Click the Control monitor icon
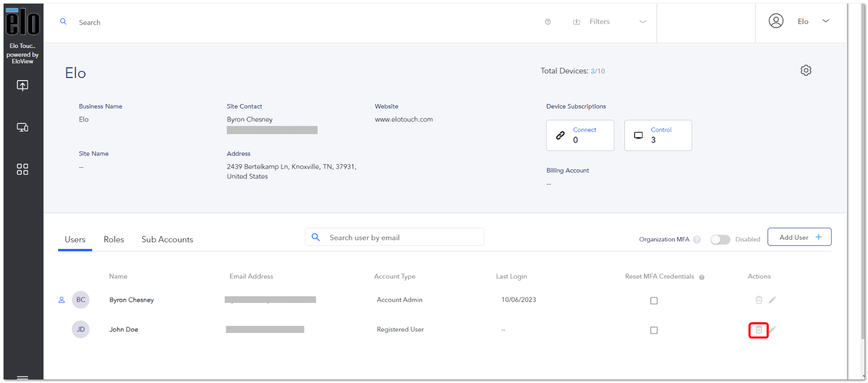The height and width of the screenshot is (383, 868). point(638,135)
